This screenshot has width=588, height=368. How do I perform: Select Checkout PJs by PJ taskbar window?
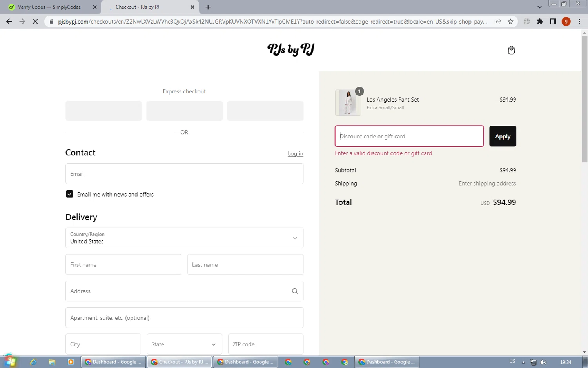click(x=180, y=362)
